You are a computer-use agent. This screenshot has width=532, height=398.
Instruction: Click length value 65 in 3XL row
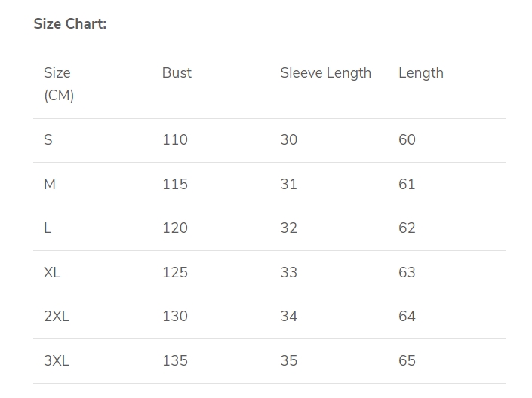tap(407, 361)
